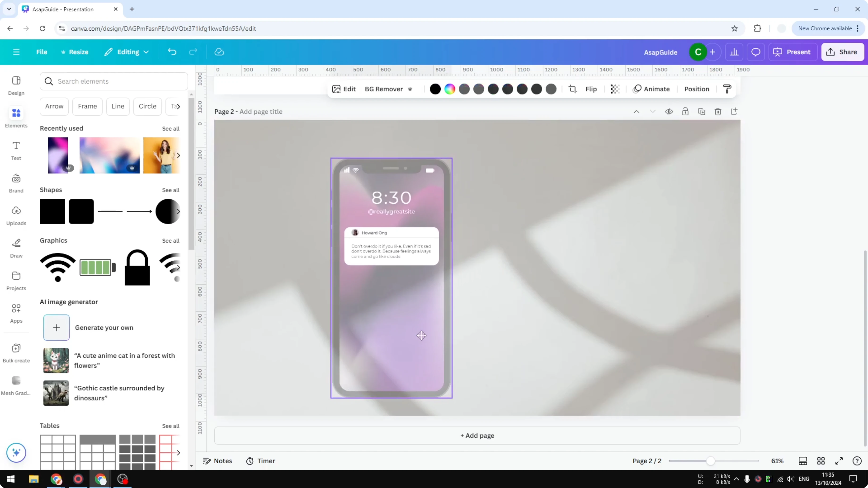Open the Draw panel
868x488 pixels.
click(x=16, y=248)
